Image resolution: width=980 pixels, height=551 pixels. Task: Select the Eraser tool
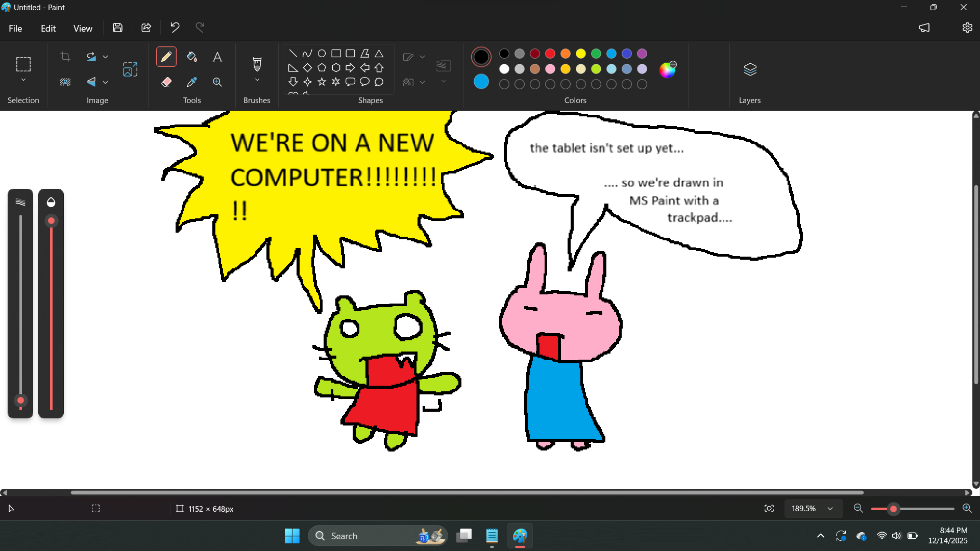[x=166, y=82]
